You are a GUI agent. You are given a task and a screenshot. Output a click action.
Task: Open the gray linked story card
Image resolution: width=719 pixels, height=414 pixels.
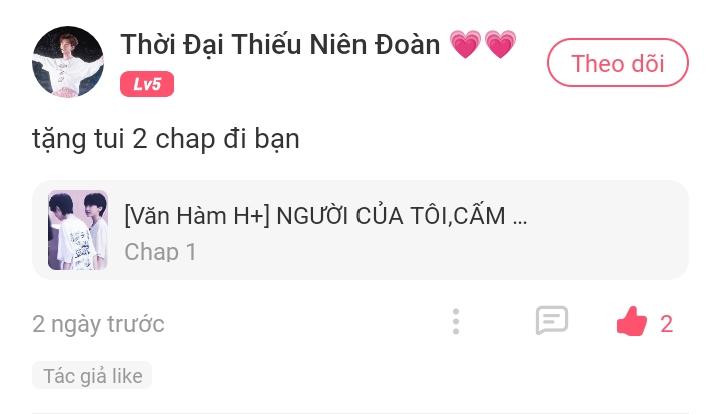(x=360, y=230)
